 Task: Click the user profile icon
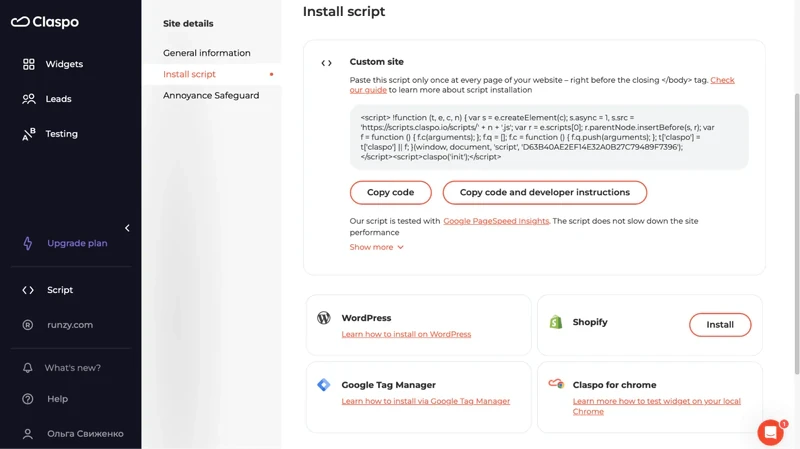[28, 434]
